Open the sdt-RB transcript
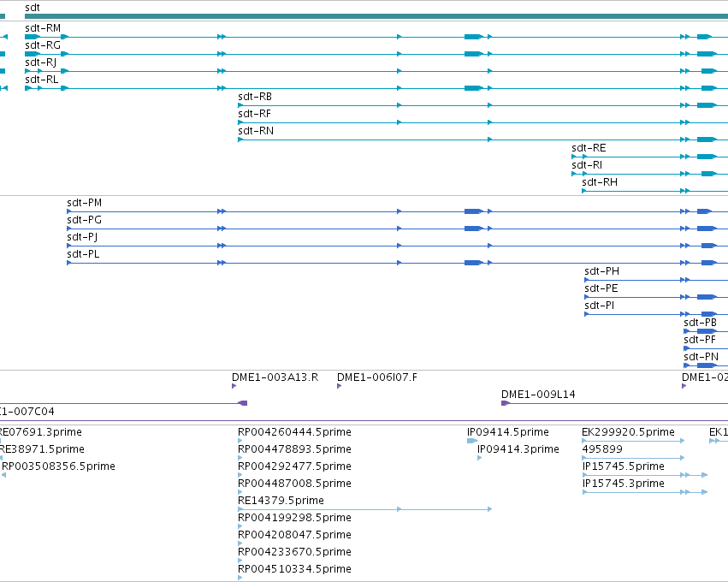This screenshot has width=728, height=582. pos(255,97)
